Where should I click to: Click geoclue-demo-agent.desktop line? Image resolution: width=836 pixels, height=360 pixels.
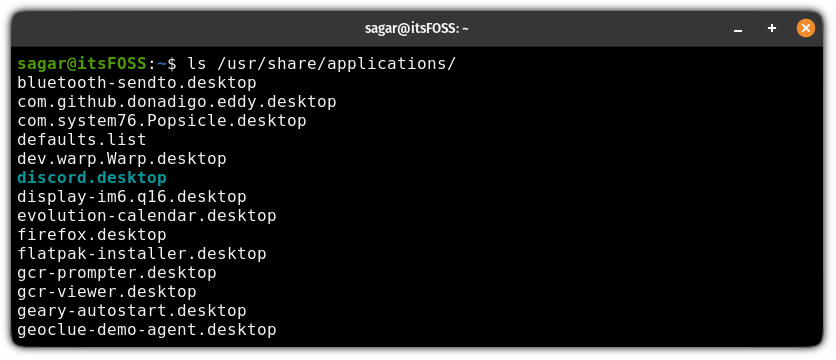click(147, 330)
